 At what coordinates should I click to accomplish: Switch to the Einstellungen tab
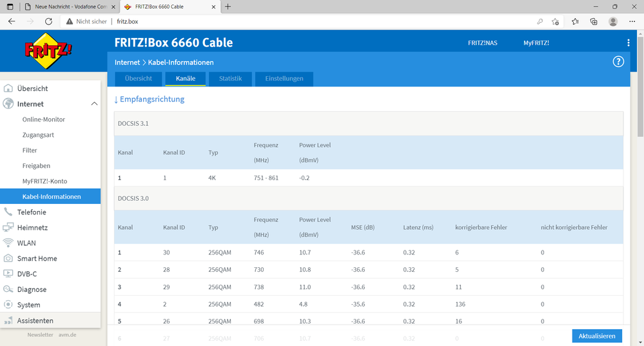[x=284, y=79]
